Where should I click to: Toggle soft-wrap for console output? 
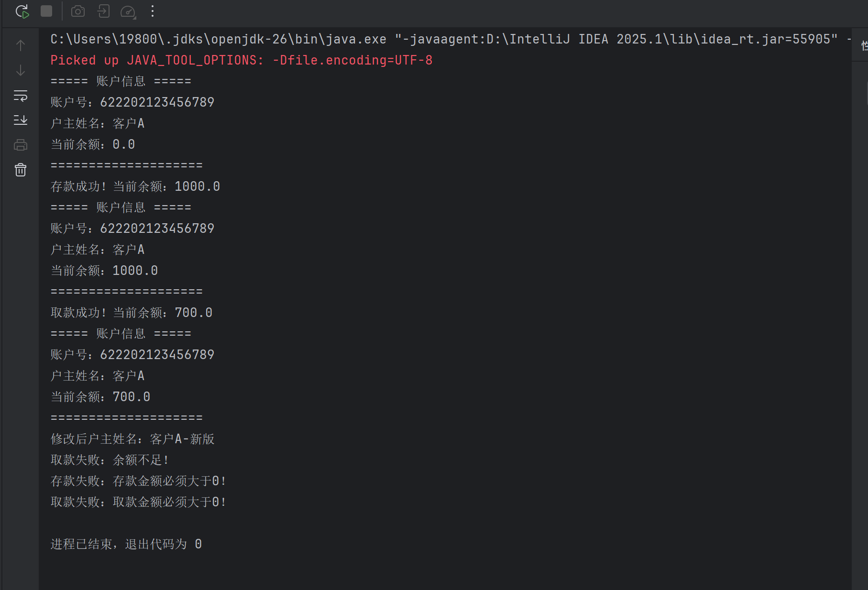pos(21,96)
